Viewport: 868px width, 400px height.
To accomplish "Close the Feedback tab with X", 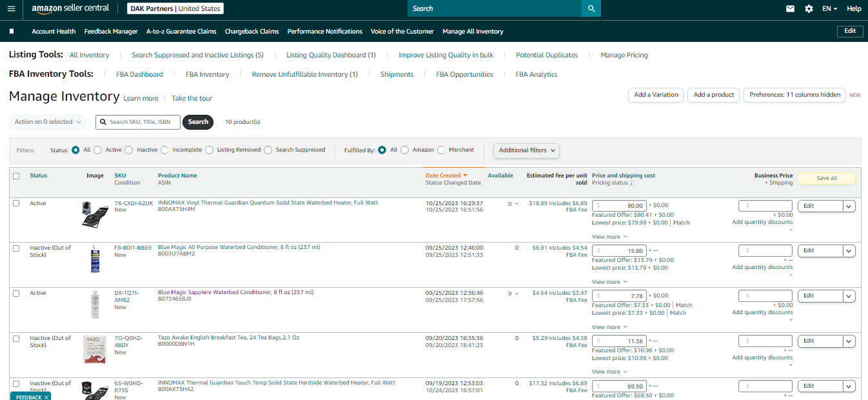I will click(46, 397).
